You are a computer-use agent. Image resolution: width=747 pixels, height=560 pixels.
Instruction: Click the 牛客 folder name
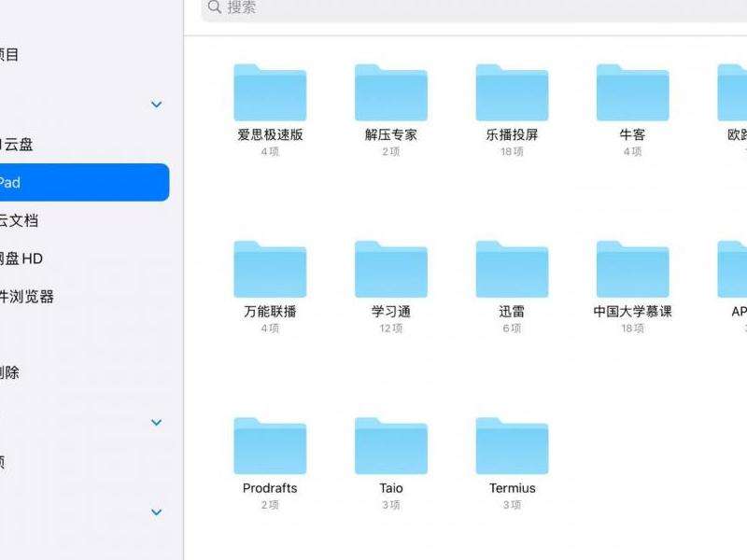pyautogui.click(x=633, y=134)
